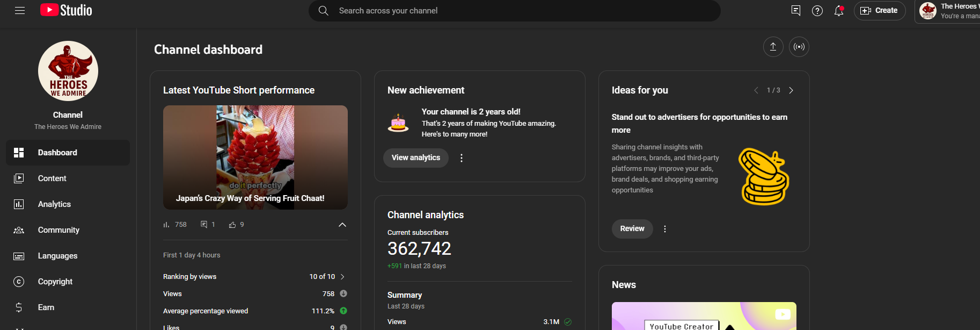Click the Community people icon
The image size is (980, 330).
19,230
